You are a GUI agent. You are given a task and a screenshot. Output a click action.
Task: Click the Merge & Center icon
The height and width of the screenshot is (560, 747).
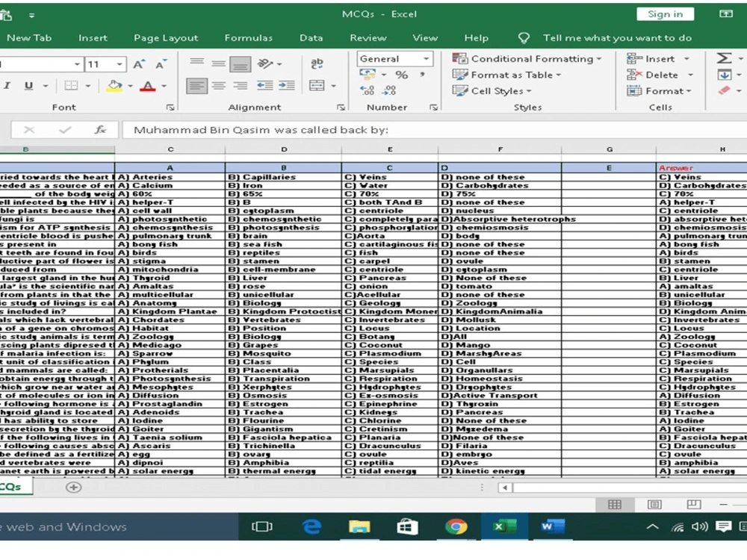click(x=317, y=86)
